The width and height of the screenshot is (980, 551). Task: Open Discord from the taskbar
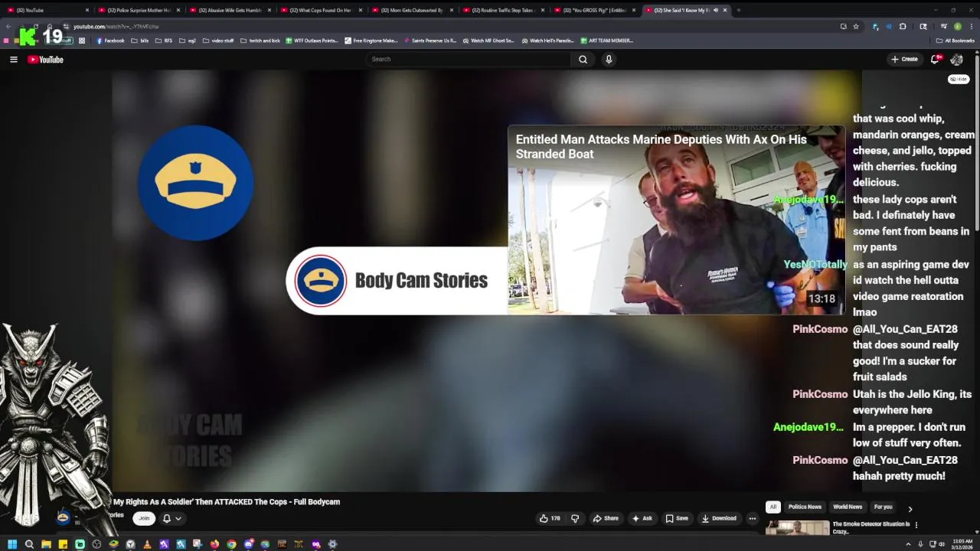click(x=248, y=544)
